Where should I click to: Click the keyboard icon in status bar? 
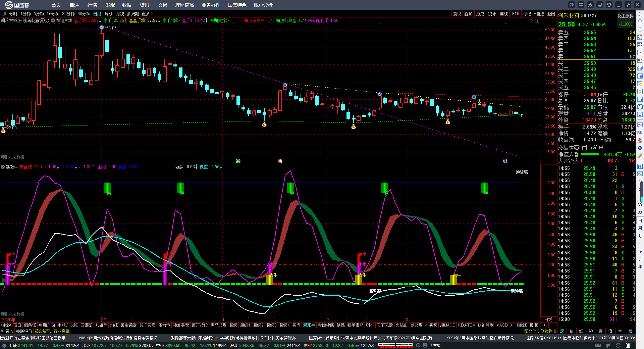point(598,345)
